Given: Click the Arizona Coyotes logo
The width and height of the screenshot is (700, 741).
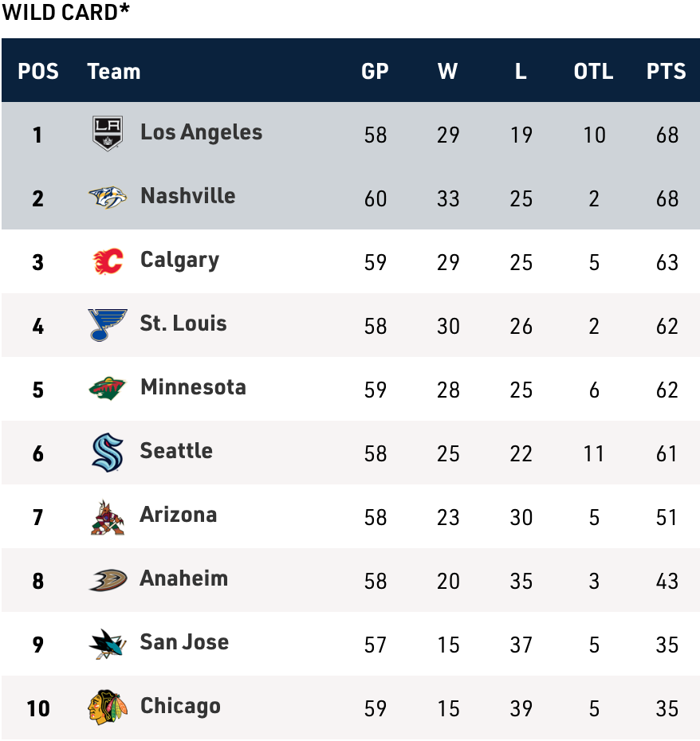Looking at the screenshot, I should coord(108,517).
